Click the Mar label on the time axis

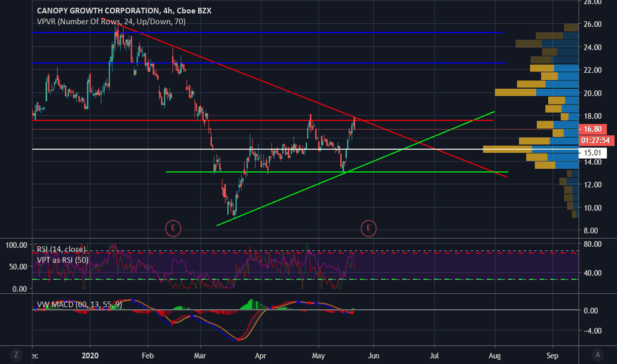200,356
